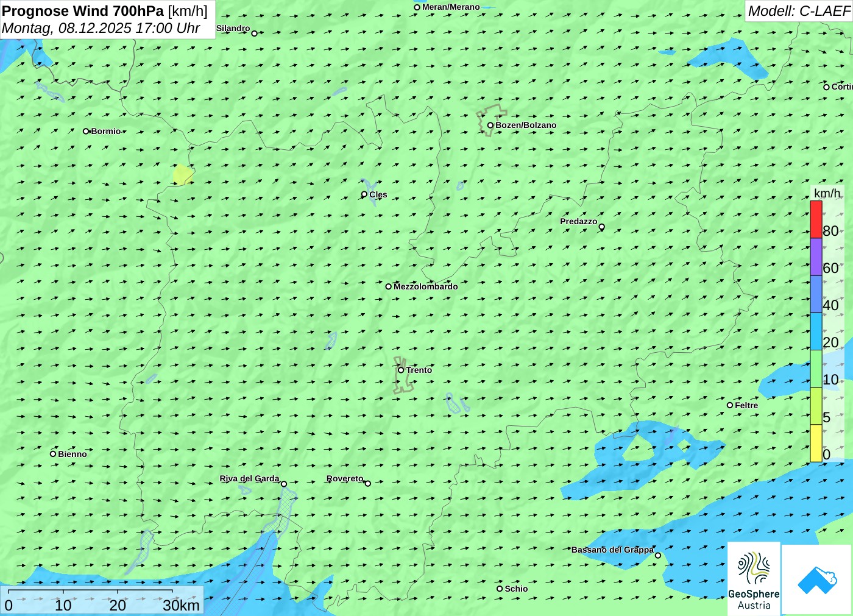This screenshot has width=853, height=616.
Task: Click the 'Modell: C-LAEF' label
Action: tap(799, 11)
